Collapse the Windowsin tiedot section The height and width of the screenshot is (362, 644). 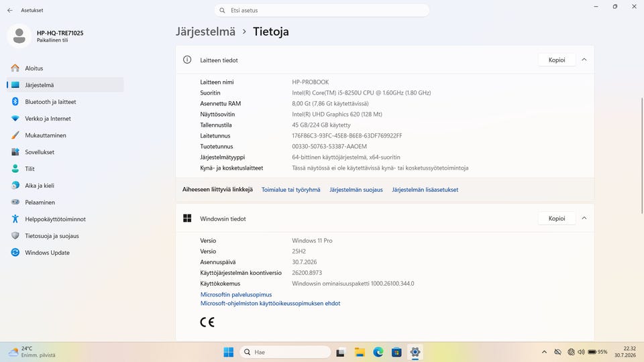tap(584, 219)
